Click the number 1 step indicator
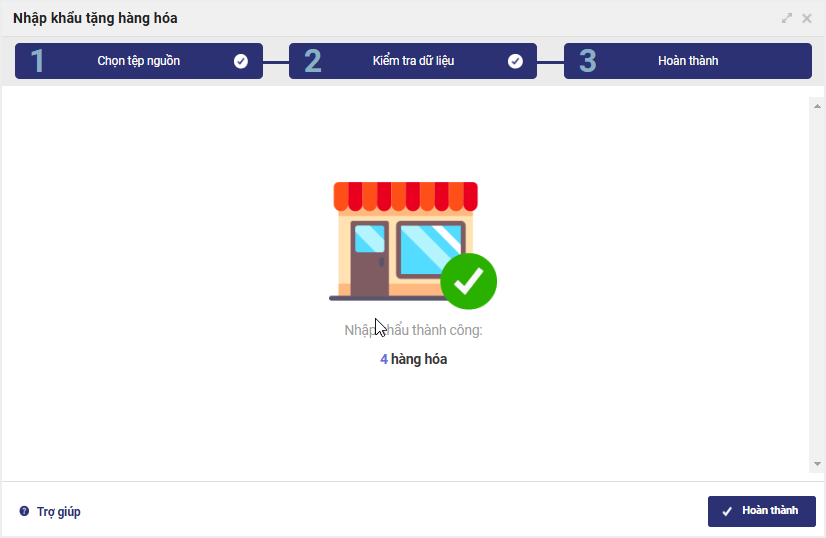The image size is (826, 538). (37, 61)
